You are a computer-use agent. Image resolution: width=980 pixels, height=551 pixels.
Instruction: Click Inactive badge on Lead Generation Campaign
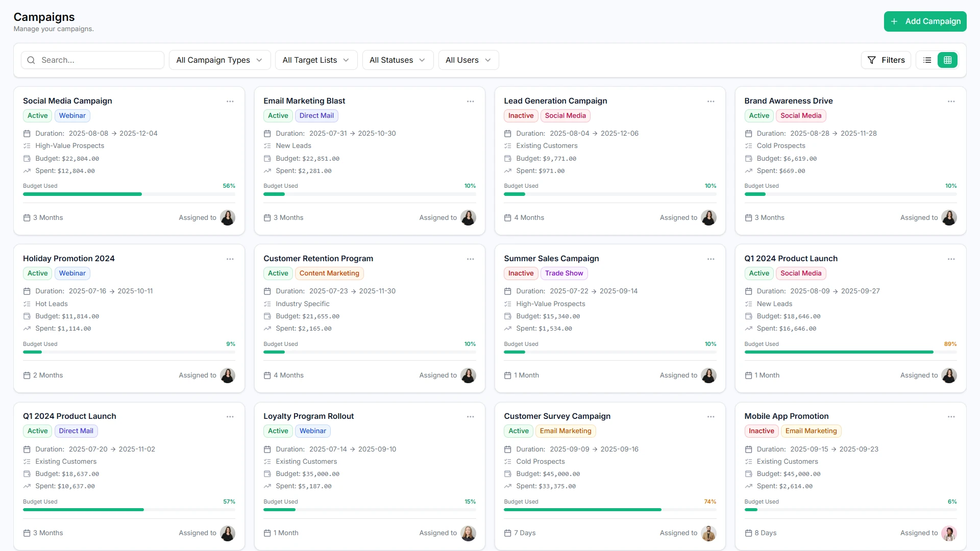tap(521, 116)
